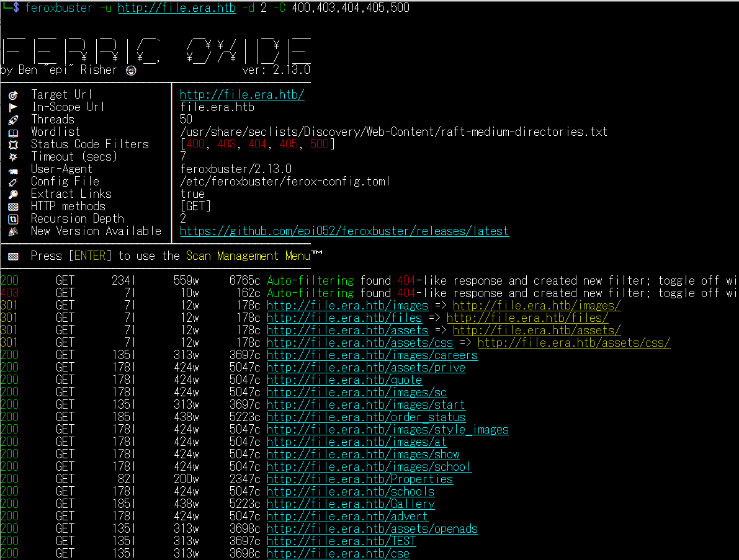
Task: Follow the assets/openads result link
Action: (372, 529)
